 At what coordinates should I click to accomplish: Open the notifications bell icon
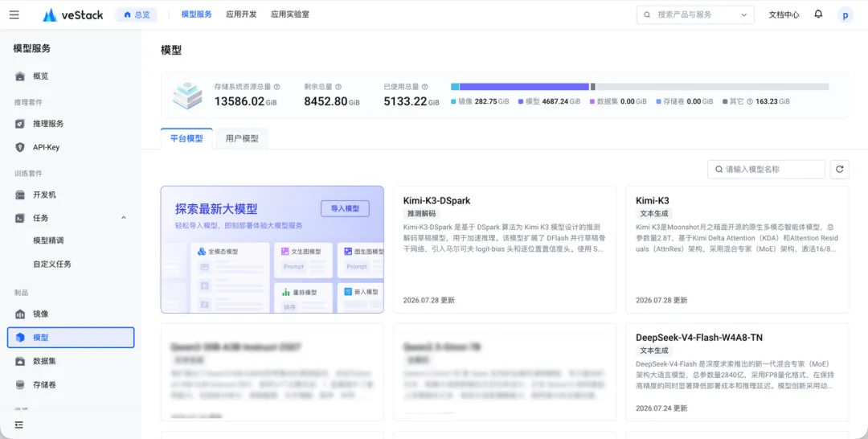818,15
